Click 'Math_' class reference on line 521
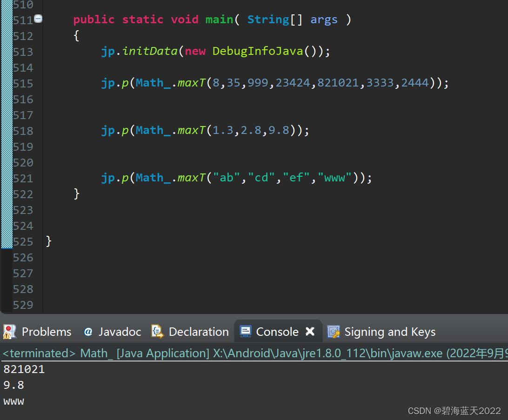This screenshot has width=508, height=420. (153, 178)
